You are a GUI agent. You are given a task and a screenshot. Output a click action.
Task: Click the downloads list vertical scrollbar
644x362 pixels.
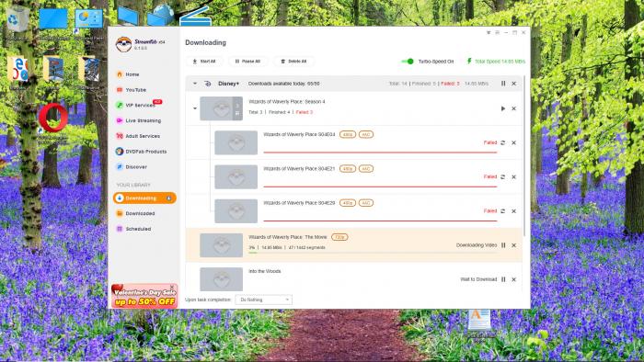(x=524, y=156)
